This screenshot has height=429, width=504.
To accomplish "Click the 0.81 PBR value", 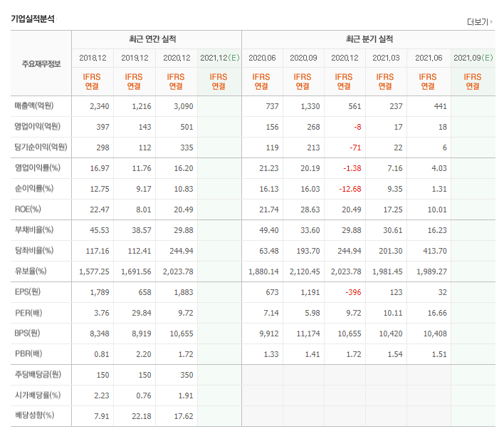I will click(x=102, y=354).
